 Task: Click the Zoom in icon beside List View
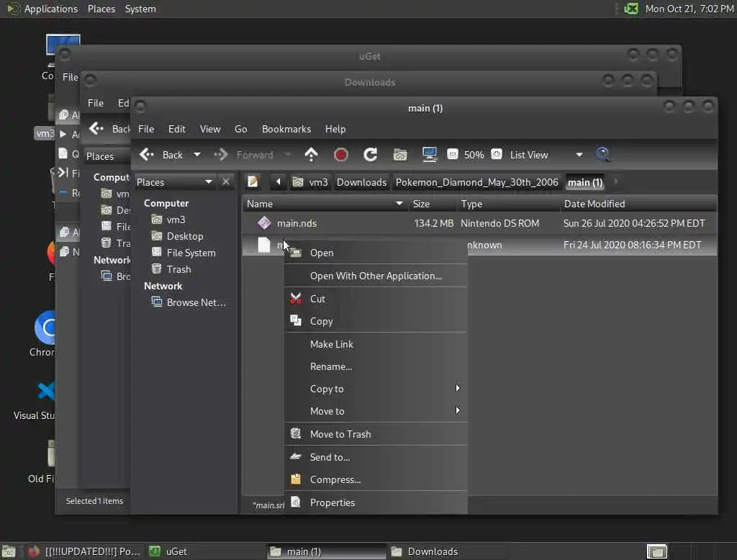point(497,154)
